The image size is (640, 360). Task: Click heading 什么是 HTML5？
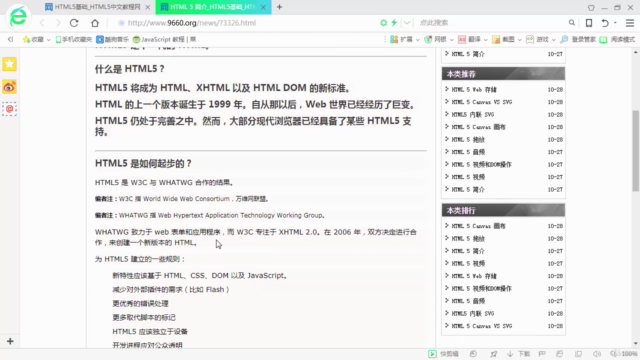(130, 69)
